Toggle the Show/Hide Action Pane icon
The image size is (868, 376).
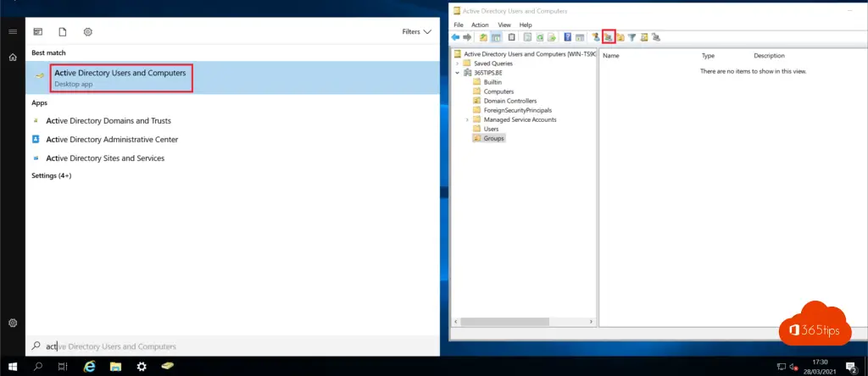[x=580, y=37]
